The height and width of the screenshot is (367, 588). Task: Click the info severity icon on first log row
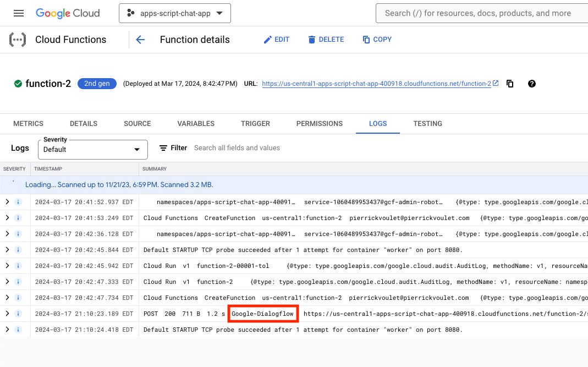[x=18, y=202]
